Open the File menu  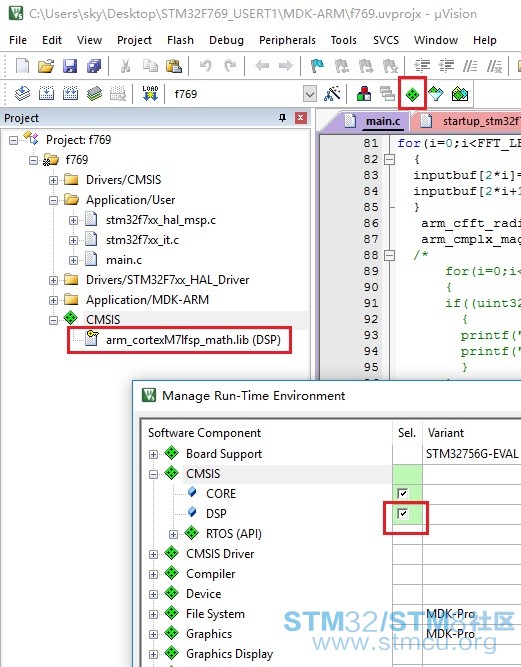click(18, 40)
